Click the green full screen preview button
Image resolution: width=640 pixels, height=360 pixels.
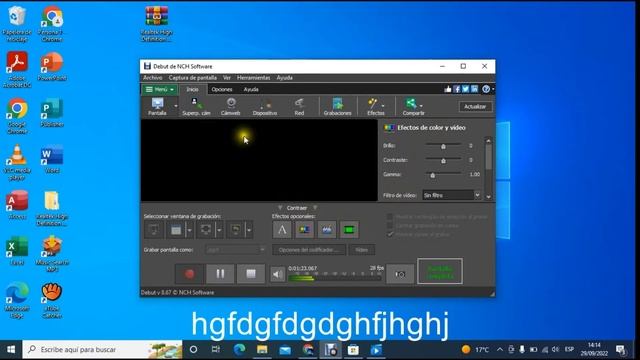point(440,271)
